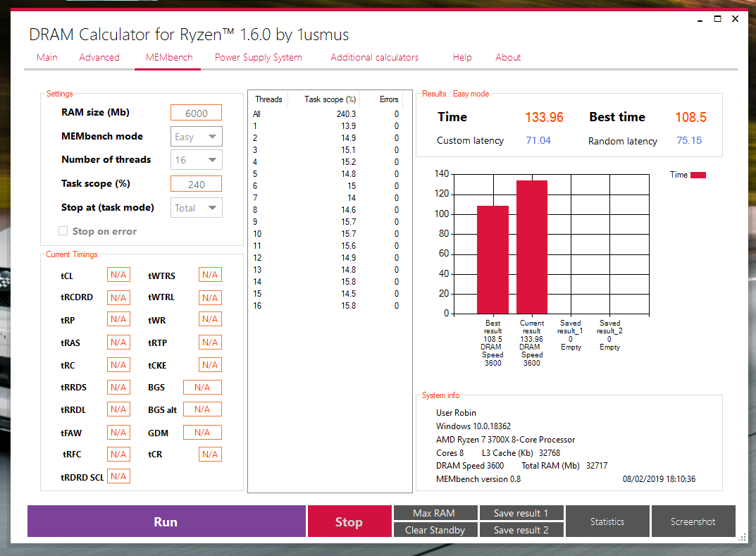Maximize the DRAM Calculator window
Viewport: 756px width, 556px height.
(717, 19)
